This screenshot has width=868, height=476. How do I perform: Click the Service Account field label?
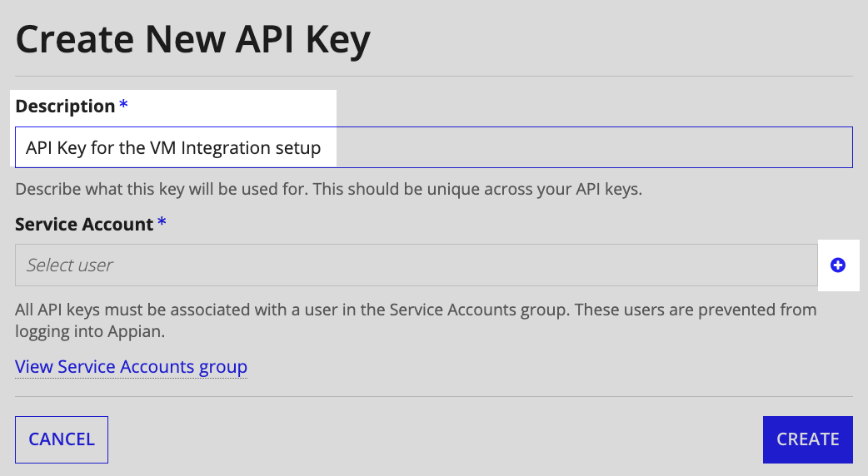tap(84, 224)
